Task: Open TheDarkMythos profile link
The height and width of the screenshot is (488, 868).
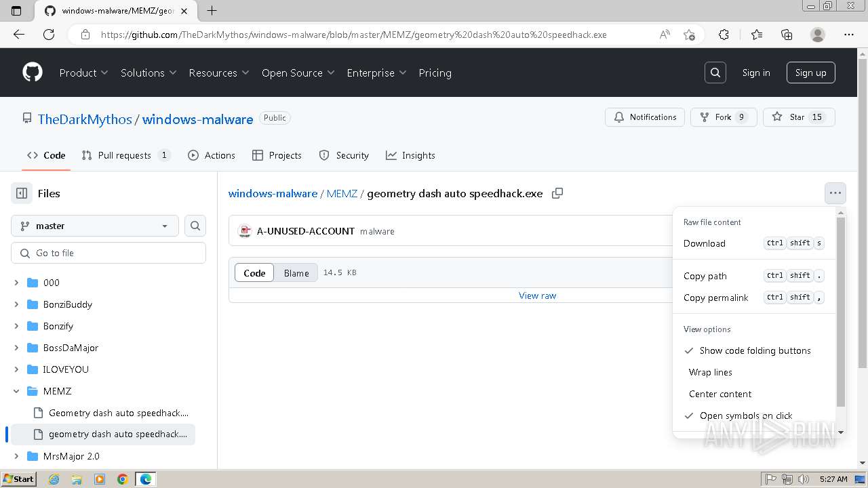Action: [85, 119]
